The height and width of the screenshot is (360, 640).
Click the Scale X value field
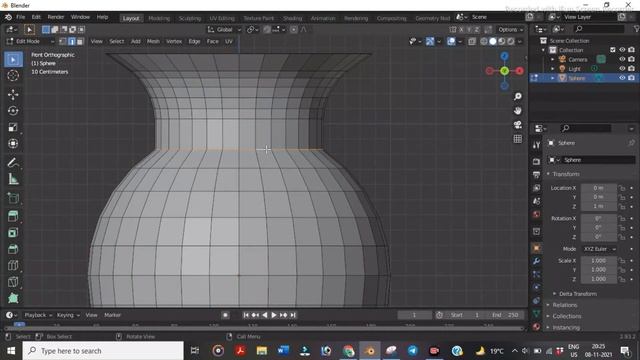click(x=599, y=261)
